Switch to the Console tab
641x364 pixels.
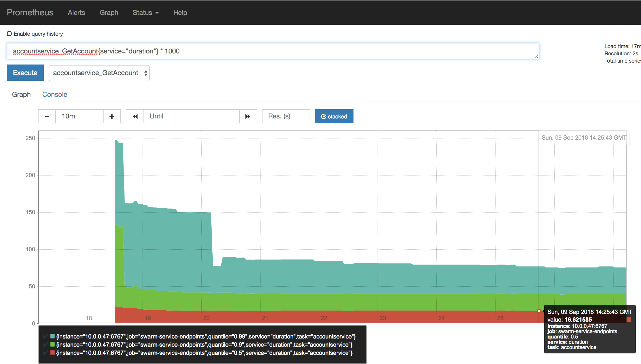pyautogui.click(x=54, y=95)
